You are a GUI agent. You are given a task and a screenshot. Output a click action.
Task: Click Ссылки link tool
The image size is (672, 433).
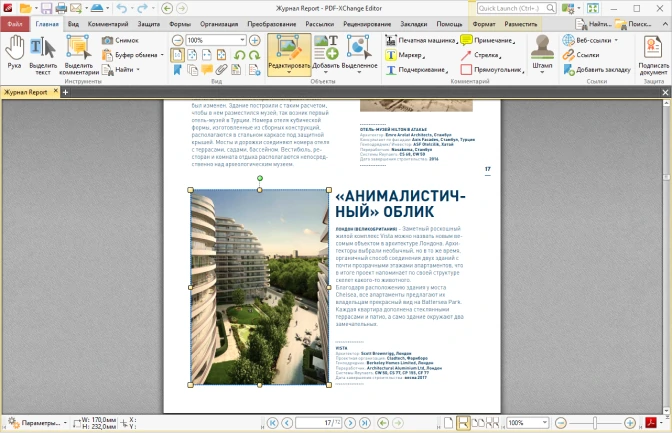581,55
